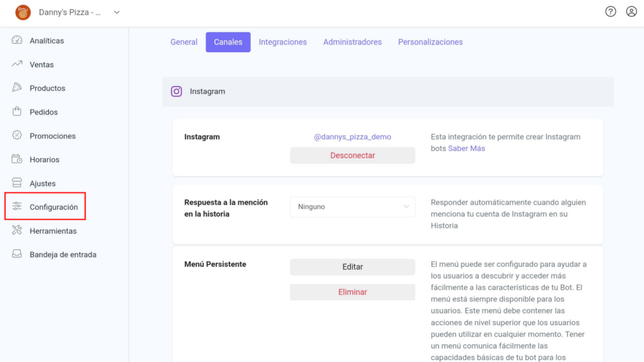Click the Ventas trend arrow icon
644x362 pixels.
[17, 64]
